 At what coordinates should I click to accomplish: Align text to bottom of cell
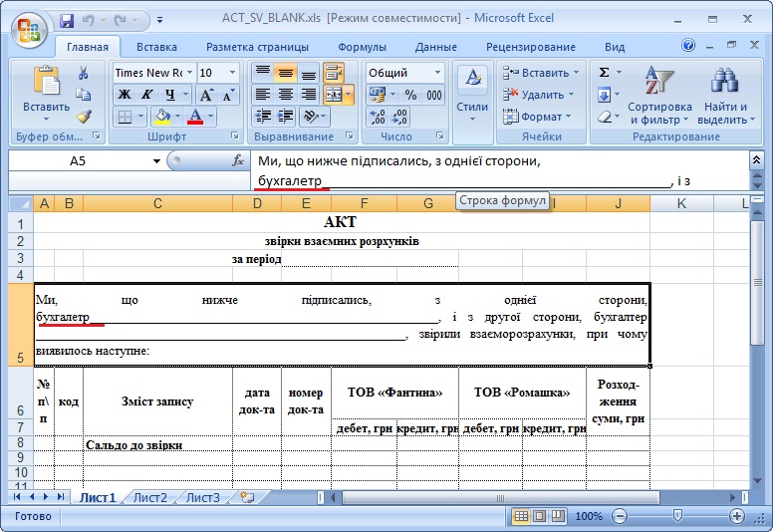point(309,73)
